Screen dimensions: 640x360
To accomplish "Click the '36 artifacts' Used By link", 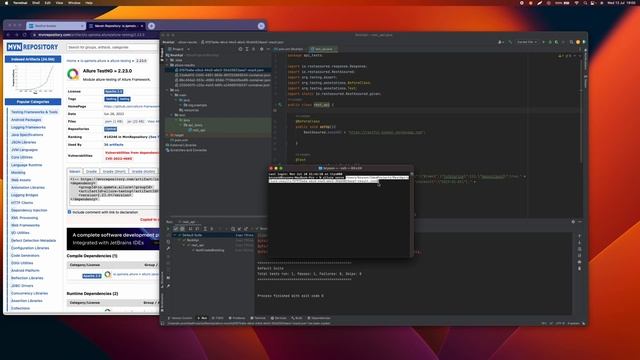I will (113, 144).
